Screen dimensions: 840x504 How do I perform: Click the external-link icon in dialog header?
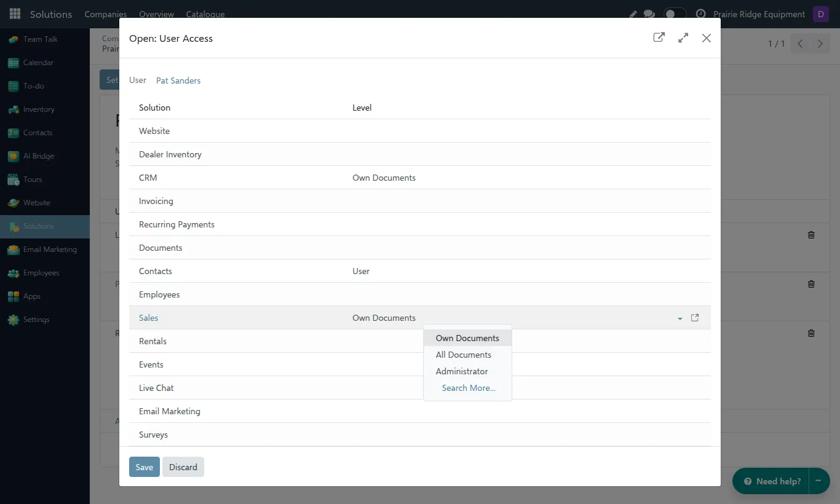coord(659,37)
